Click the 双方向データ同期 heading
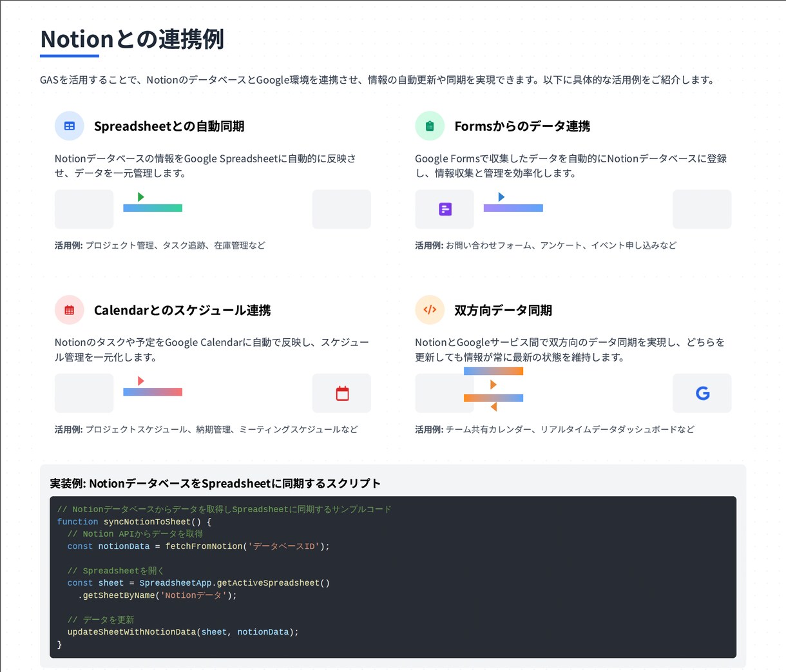This screenshot has height=672, width=786. tap(503, 311)
